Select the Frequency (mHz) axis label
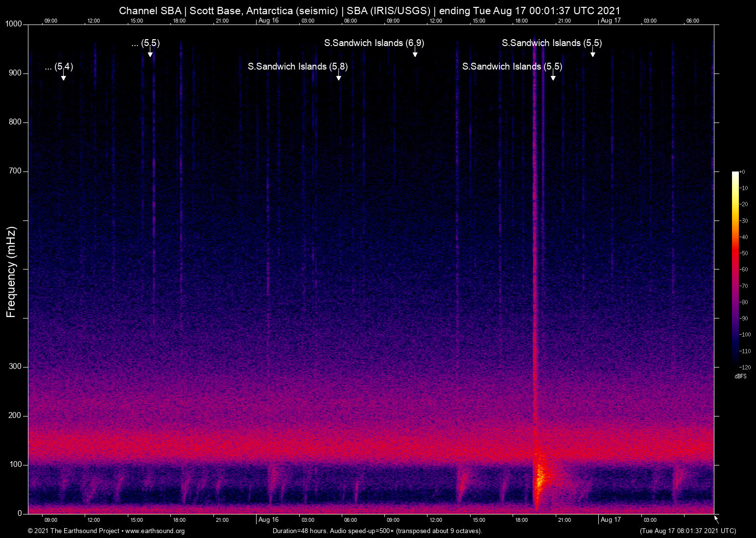Screen dimensions: 756x538 10,269
